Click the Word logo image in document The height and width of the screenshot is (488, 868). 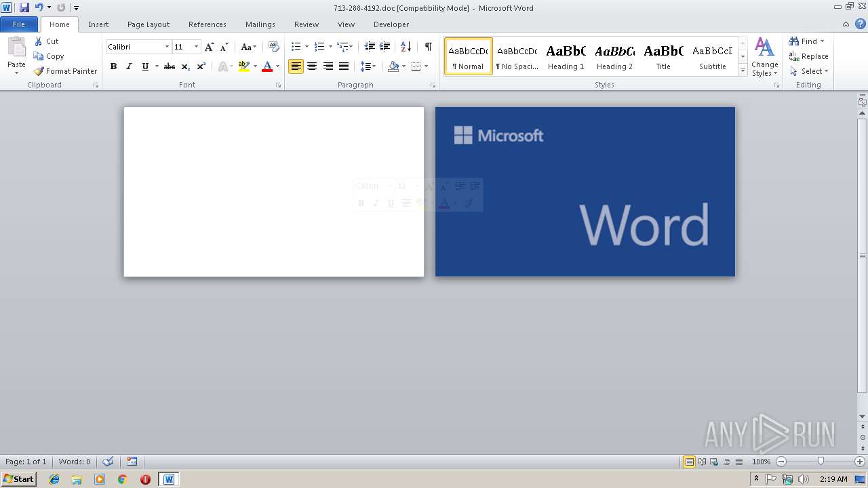coord(585,192)
